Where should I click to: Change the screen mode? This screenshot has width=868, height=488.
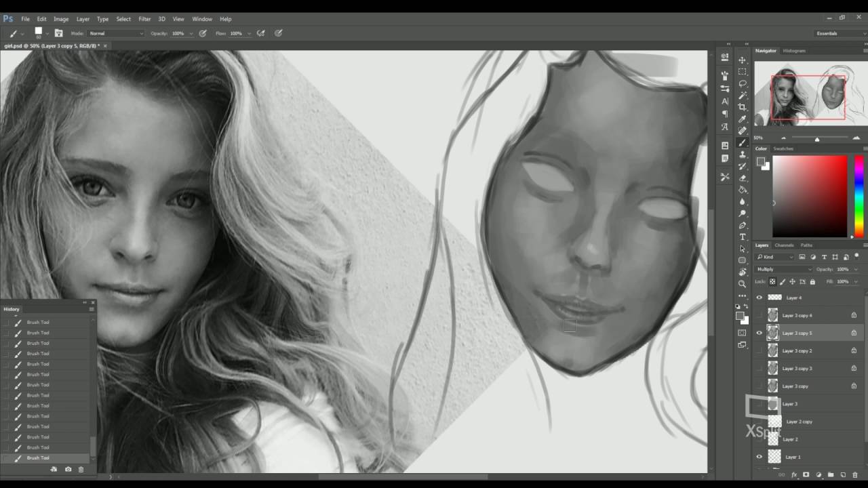tap(743, 346)
